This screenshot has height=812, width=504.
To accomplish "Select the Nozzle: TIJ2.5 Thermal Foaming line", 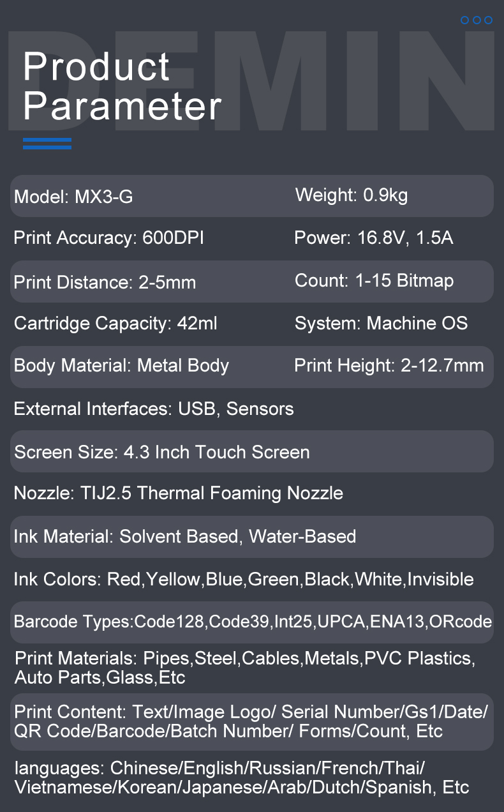I will coord(179,493).
